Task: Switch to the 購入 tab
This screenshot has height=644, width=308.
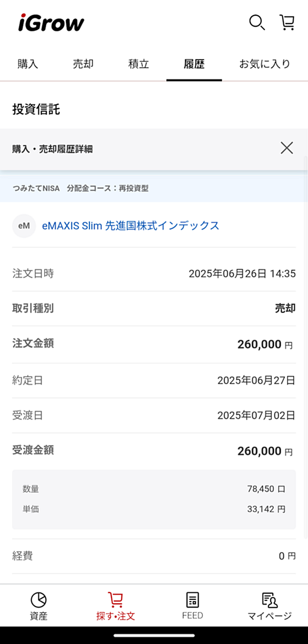Action: click(x=28, y=64)
